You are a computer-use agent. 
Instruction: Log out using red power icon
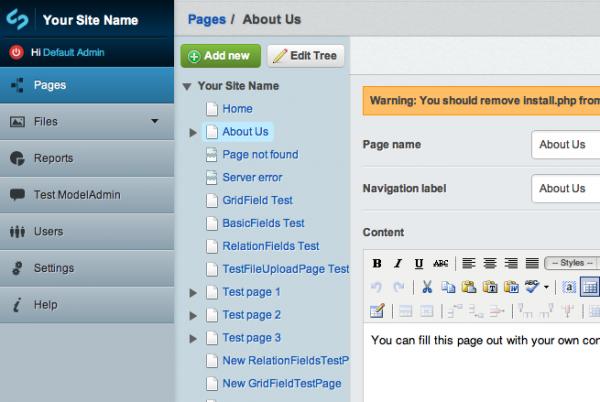pyautogui.click(x=16, y=52)
